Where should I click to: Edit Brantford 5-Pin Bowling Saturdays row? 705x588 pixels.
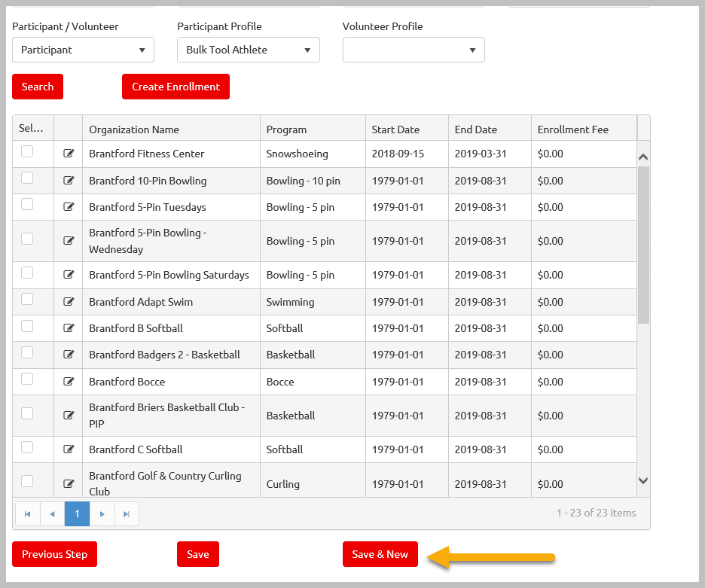pyautogui.click(x=69, y=274)
